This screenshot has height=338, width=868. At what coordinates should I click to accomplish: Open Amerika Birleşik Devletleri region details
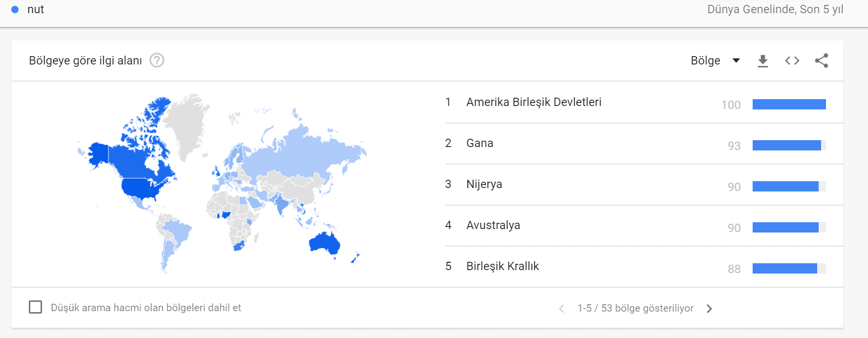point(534,102)
